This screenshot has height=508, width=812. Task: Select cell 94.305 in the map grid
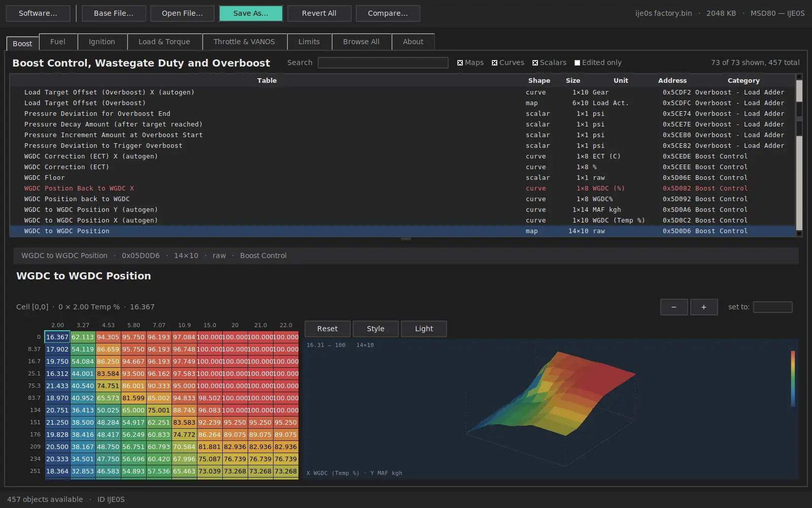pyautogui.click(x=108, y=337)
